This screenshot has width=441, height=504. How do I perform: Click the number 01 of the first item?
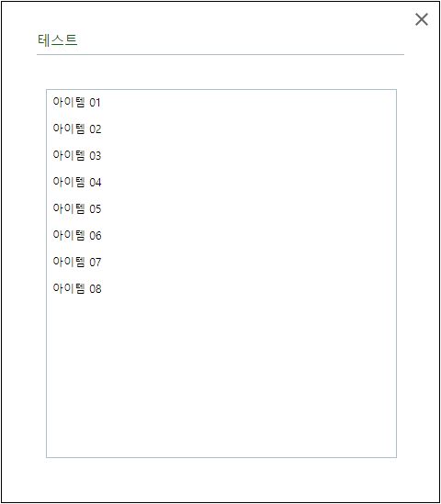point(95,103)
